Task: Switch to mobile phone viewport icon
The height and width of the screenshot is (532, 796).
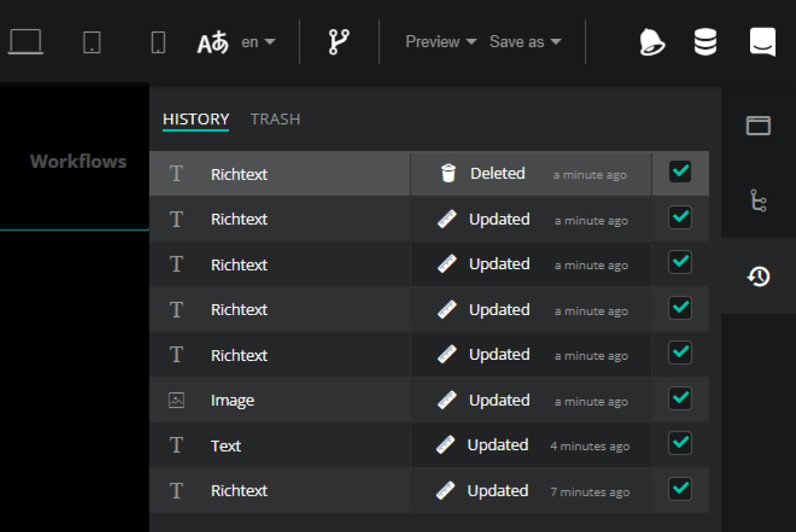Action: [x=158, y=42]
